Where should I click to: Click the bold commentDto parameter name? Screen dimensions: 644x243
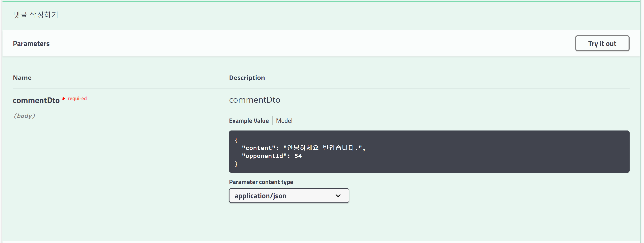click(x=36, y=100)
